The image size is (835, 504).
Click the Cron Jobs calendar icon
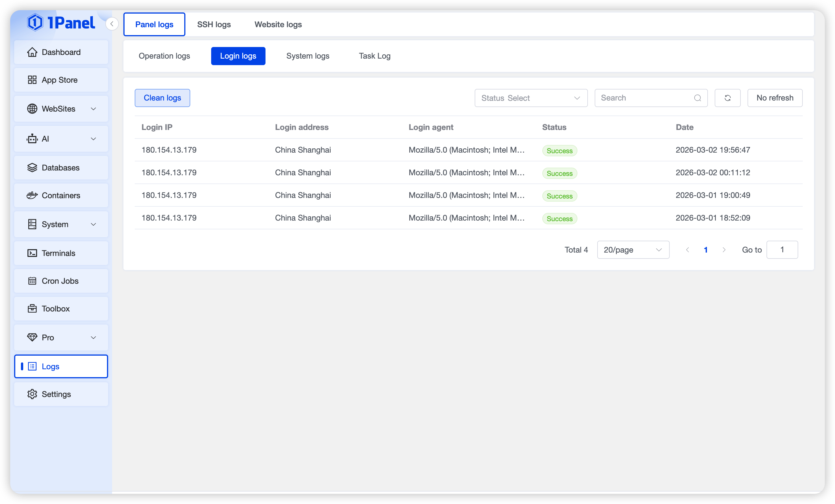(x=32, y=281)
